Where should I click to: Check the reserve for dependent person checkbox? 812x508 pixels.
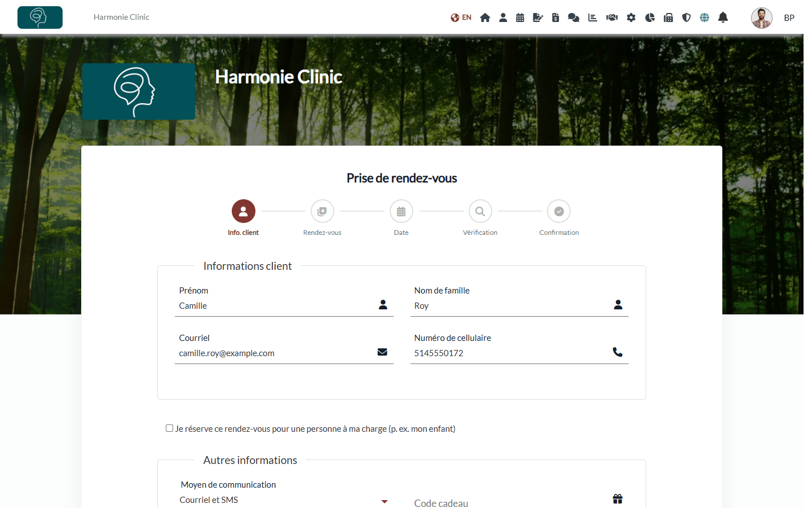[169, 428]
